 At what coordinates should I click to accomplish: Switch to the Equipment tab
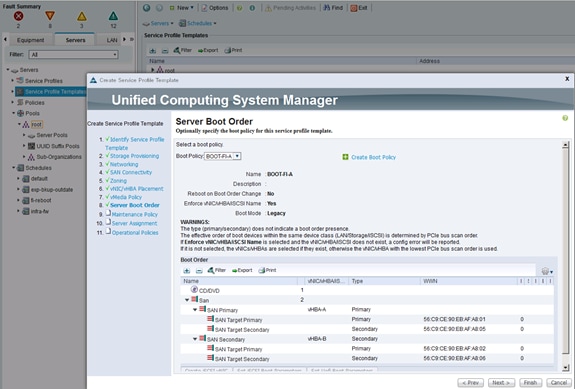coord(30,40)
